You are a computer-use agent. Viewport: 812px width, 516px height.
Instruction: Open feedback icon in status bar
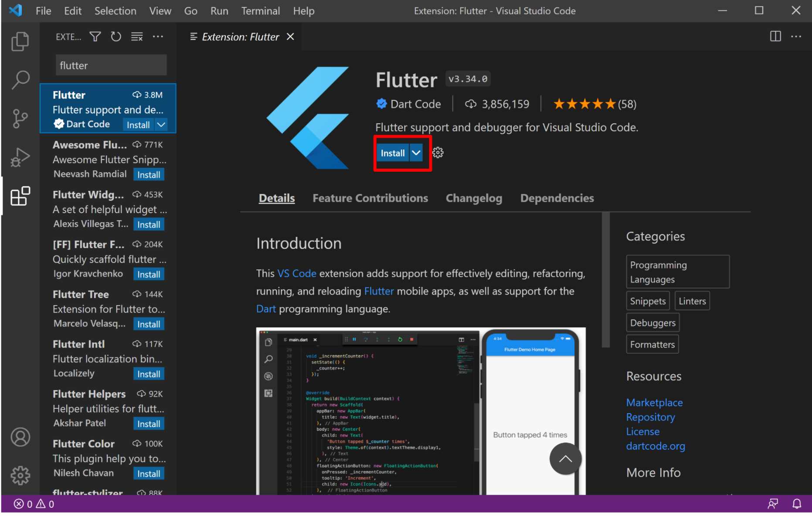773,504
